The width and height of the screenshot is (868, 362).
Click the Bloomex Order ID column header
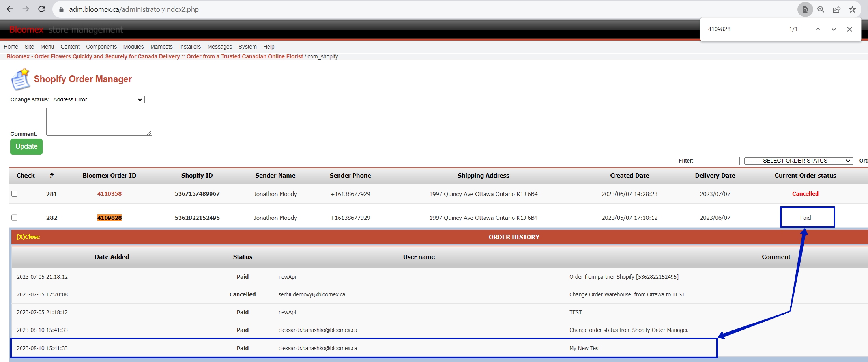point(109,175)
